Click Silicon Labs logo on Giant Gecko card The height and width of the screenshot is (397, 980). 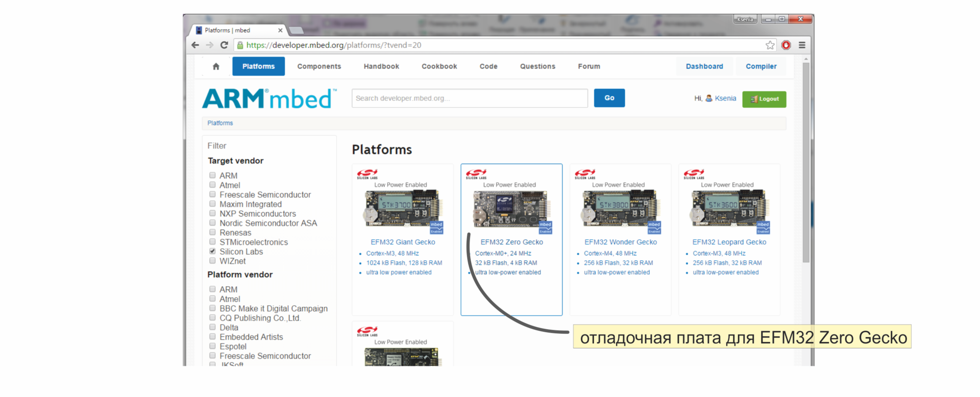pos(367,174)
